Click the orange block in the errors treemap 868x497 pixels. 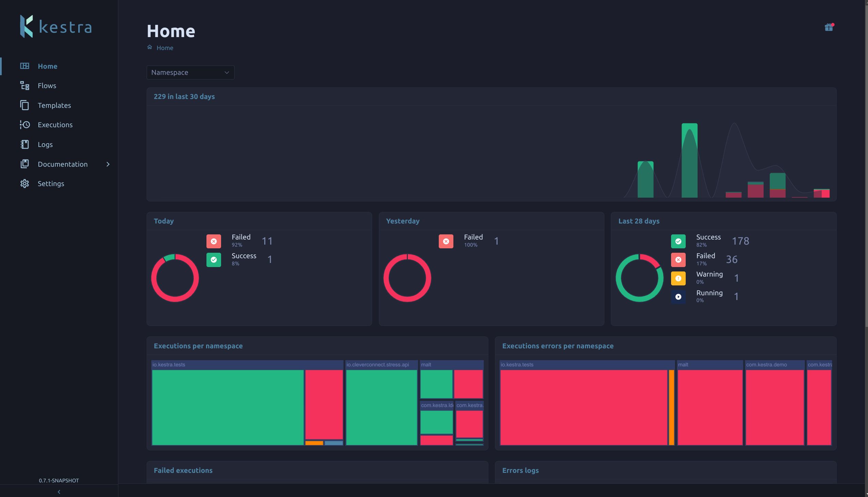pos(671,407)
